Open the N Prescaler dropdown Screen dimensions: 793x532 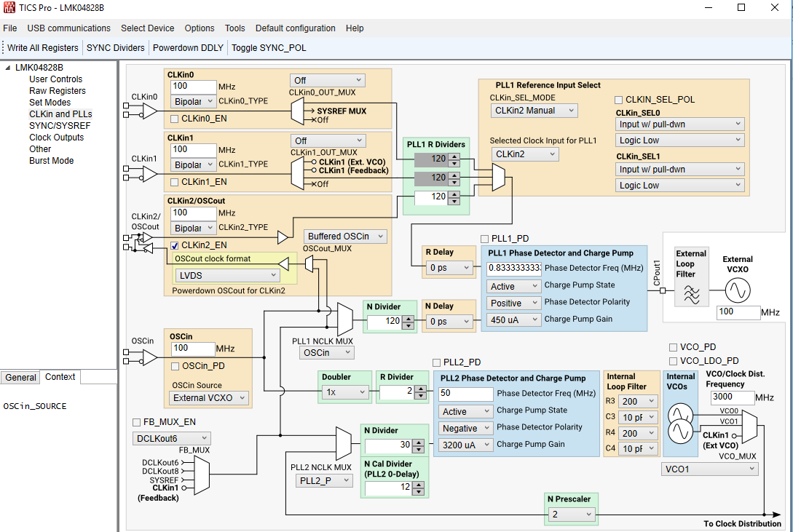point(571,515)
